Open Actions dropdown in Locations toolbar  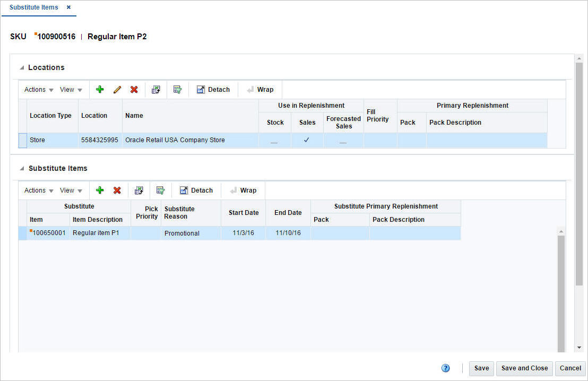[39, 90]
